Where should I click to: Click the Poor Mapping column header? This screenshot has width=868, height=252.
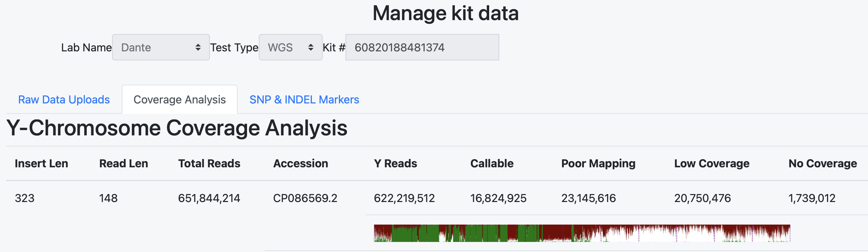(x=598, y=163)
